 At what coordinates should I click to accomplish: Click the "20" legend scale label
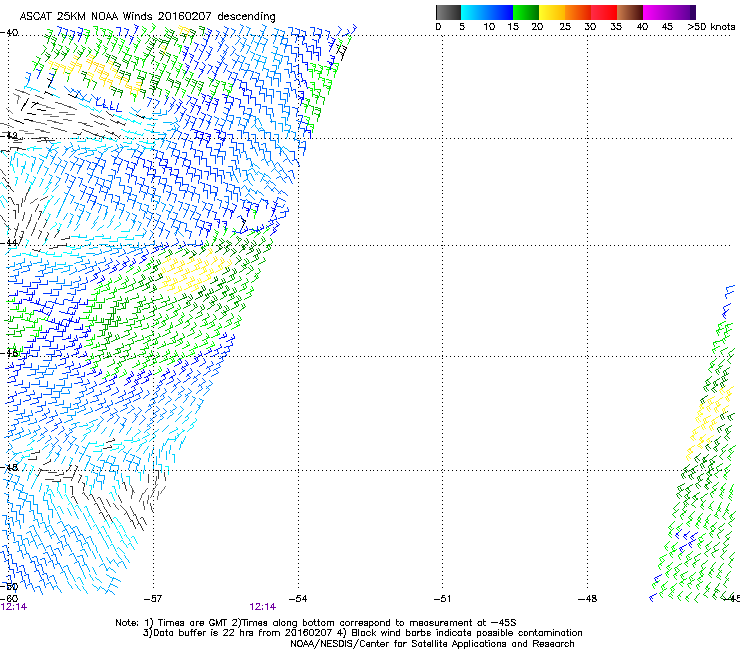pyautogui.click(x=537, y=27)
